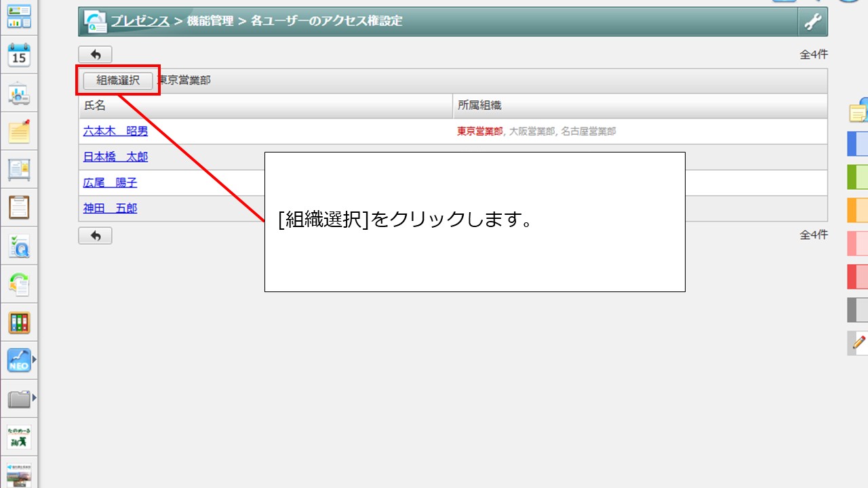
Task: Select the gray color tab on right edge
Action: pyautogui.click(x=858, y=310)
